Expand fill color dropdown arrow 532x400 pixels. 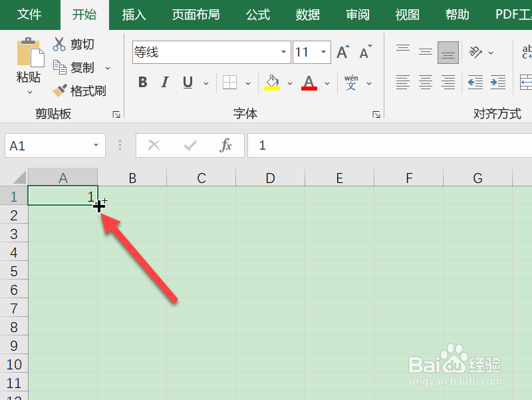coord(290,83)
